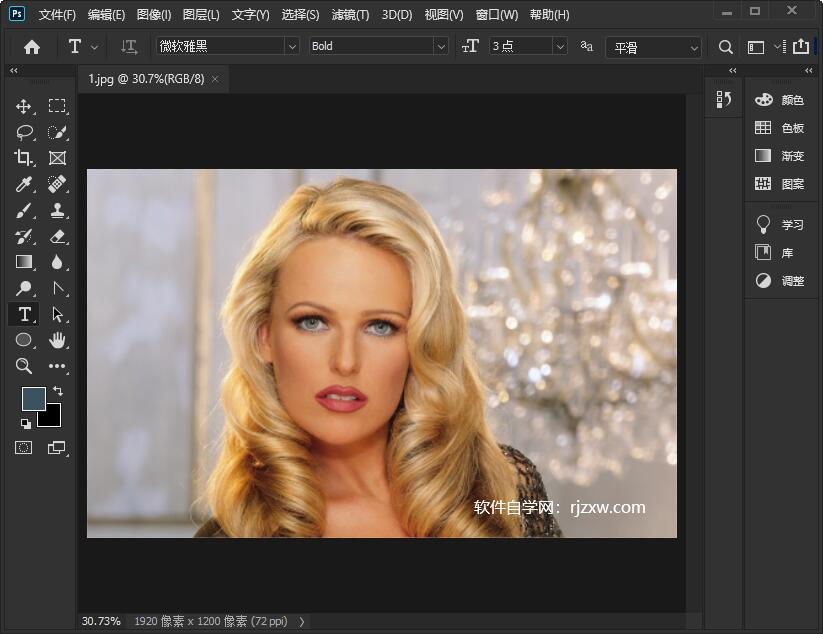Viewport: 823px width, 634px height.
Task: Select the Eraser tool
Action: (57, 237)
